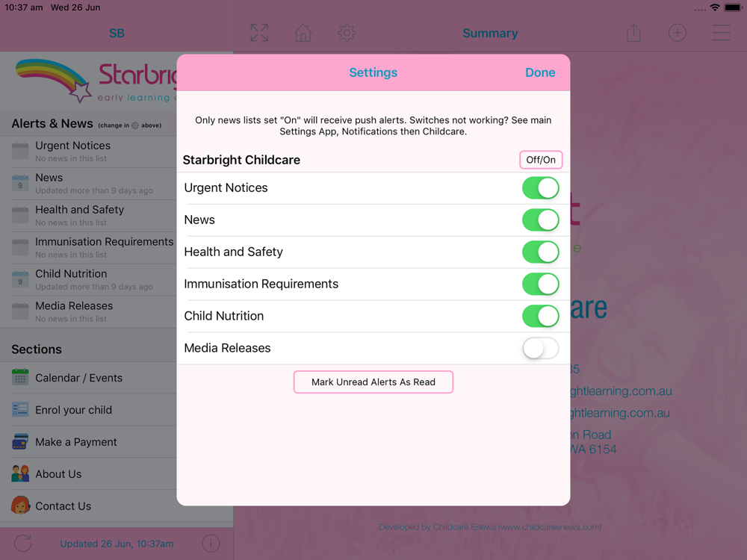Screen dimensions: 747x560
Task: Tap the fullscreen expand arrows icon
Action: [259, 33]
